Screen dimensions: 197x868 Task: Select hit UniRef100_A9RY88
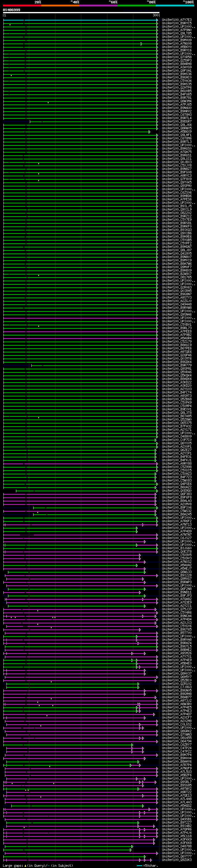click(177, 464)
